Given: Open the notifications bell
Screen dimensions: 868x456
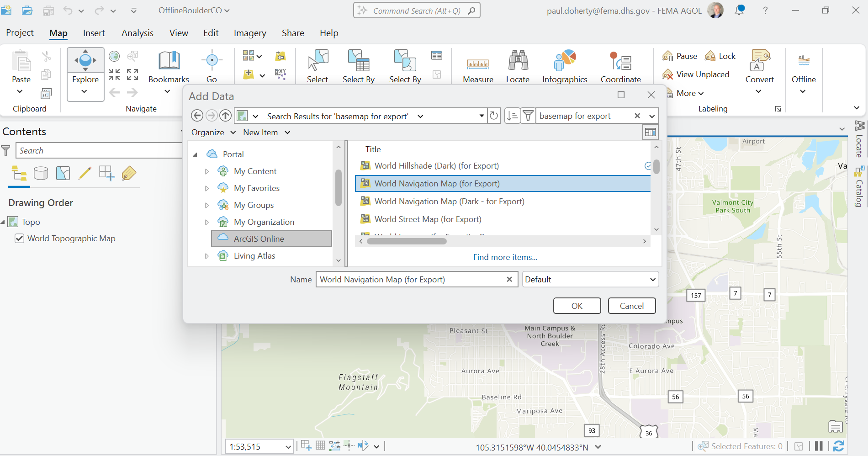Looking at the screenshot, I should (x=739, y=10).
